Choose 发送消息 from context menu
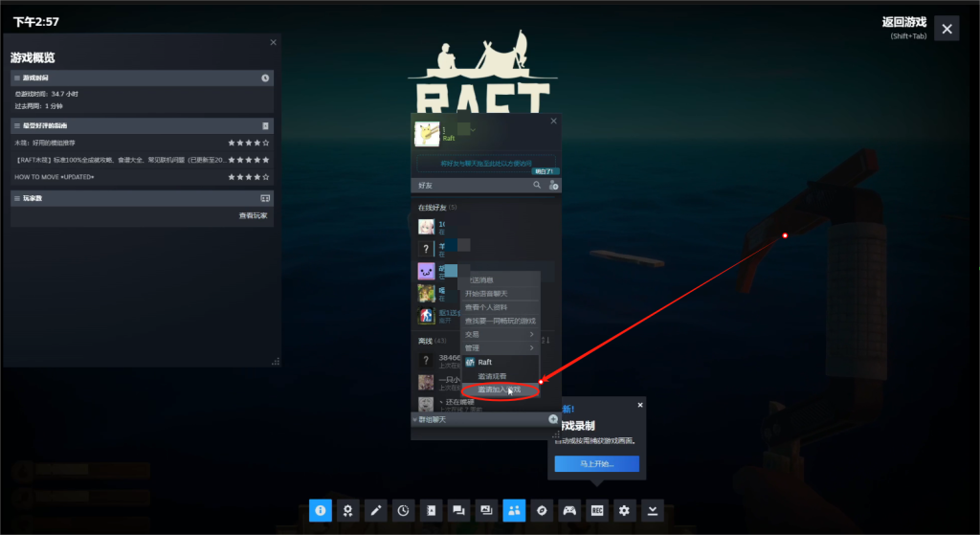 tap(500, 280)
